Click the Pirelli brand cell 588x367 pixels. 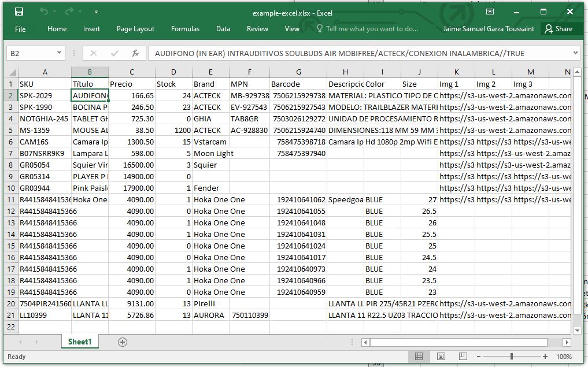point(211,303)
